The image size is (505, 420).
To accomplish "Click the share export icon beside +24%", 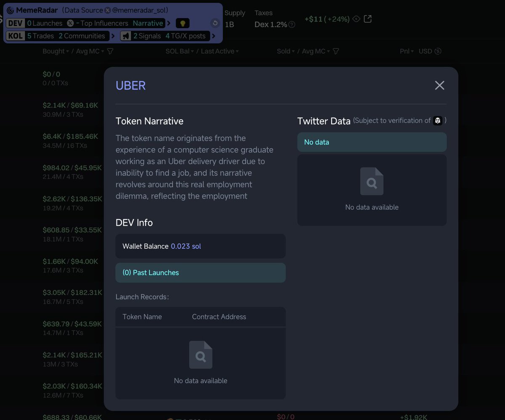I will 367,19.
